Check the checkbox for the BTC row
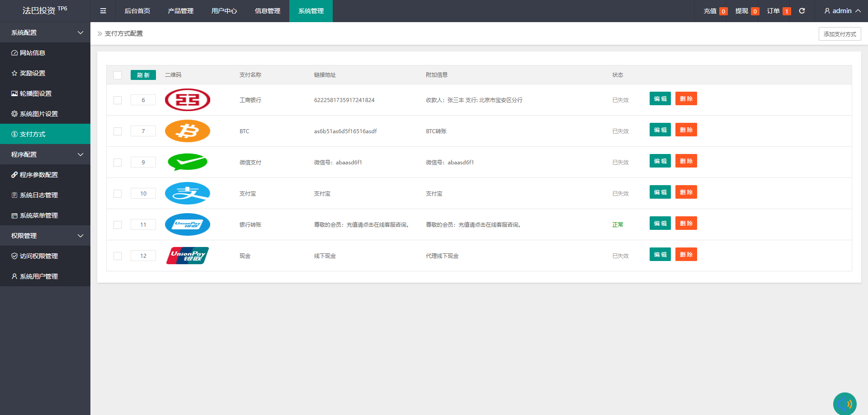Image resolution: width=868 pixels, height=415 pixels. pyautogui.click(x=118, y=131)
